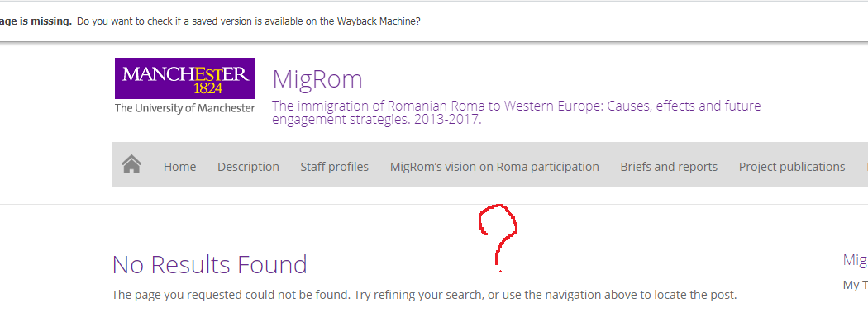Click the Wayback Machine question in the notification
Image resolution: width=868 pixels, height=336 pixels.
(248, 21)
